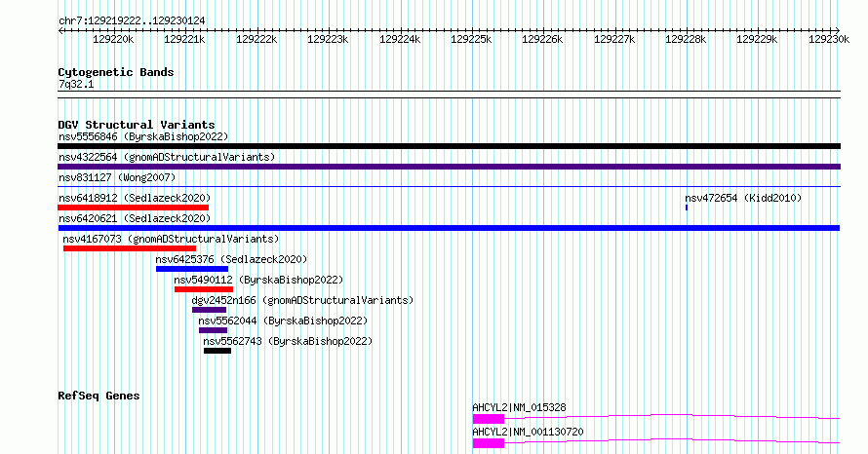Click the 129227k ruler tick label
868x454 pixels.
click(614, 39)
